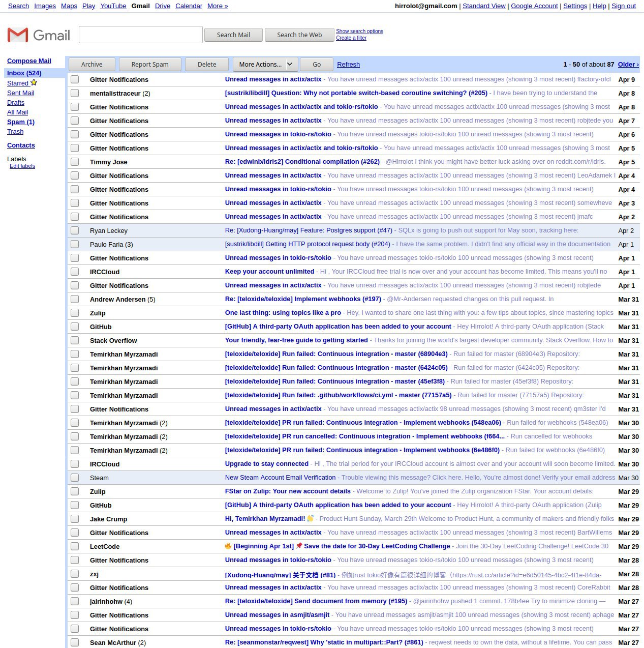Open the Sean McArthur reqwest email
Screen dimensions: 644x648
(324, 642)
